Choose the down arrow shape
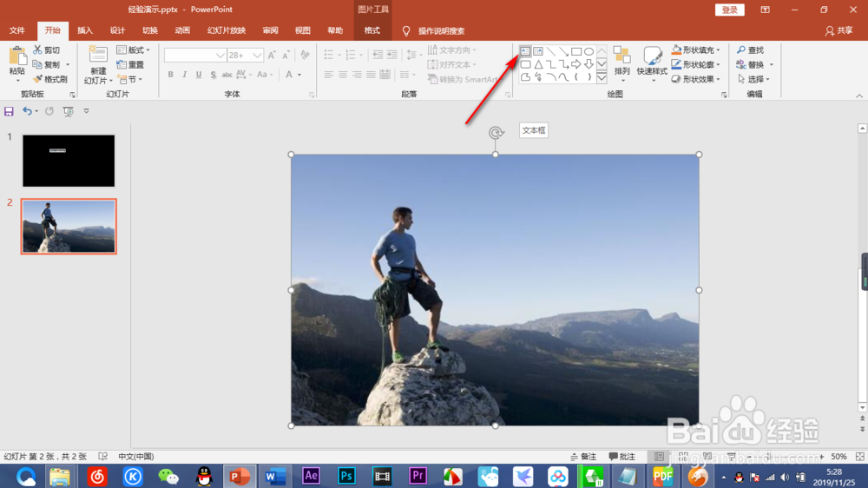 (589, 64)
